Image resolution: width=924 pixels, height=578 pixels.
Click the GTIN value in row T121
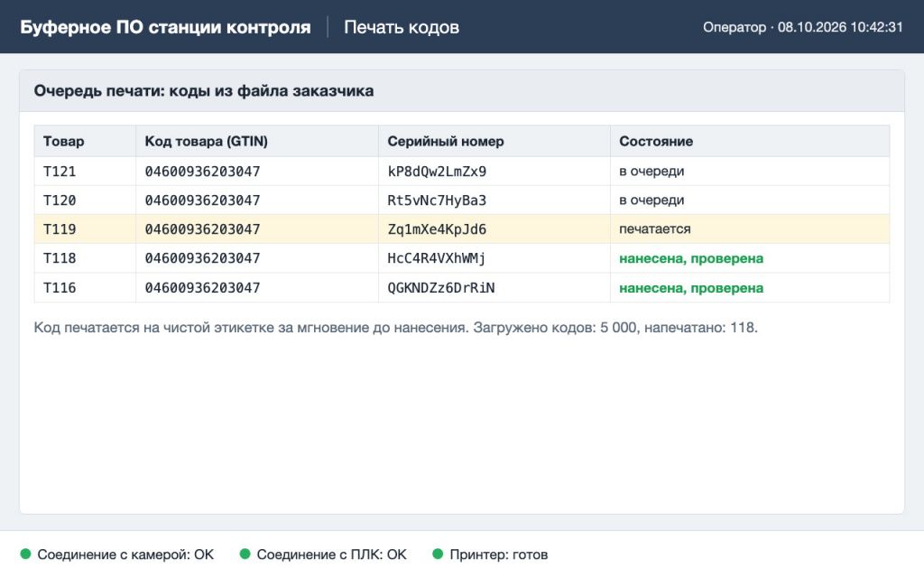(202, 171)
